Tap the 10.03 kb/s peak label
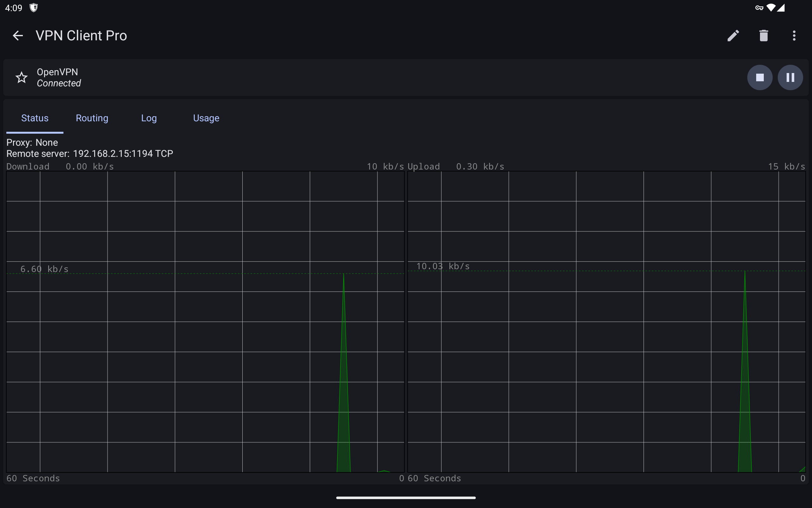 (443, 266)
